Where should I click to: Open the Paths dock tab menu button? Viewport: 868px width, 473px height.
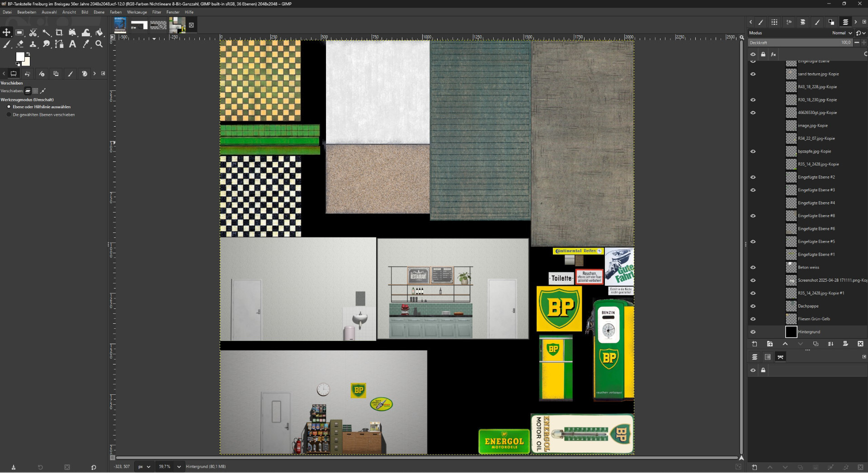click(x=864, y=357)
